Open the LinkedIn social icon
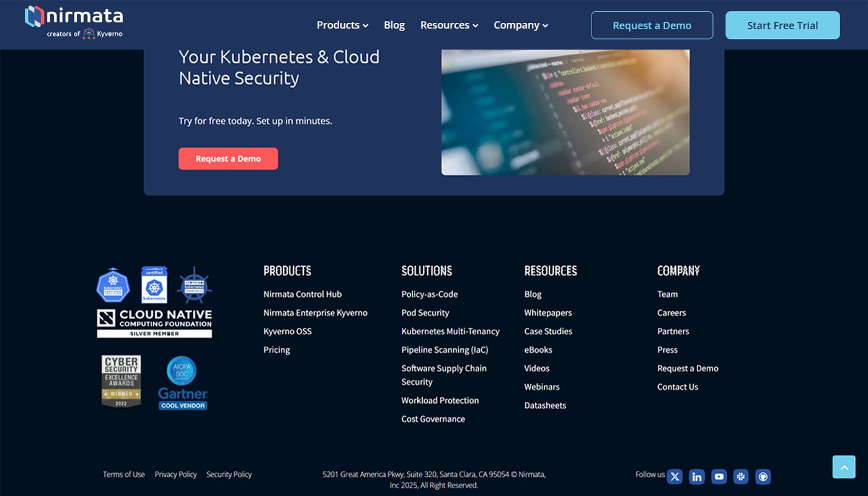868x496 pixels. tap(697, 476)
